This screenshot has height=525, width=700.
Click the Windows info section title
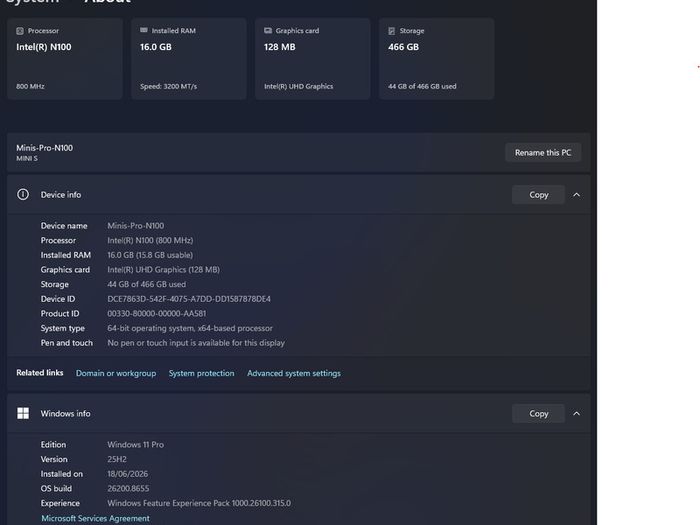click(66, 413)
